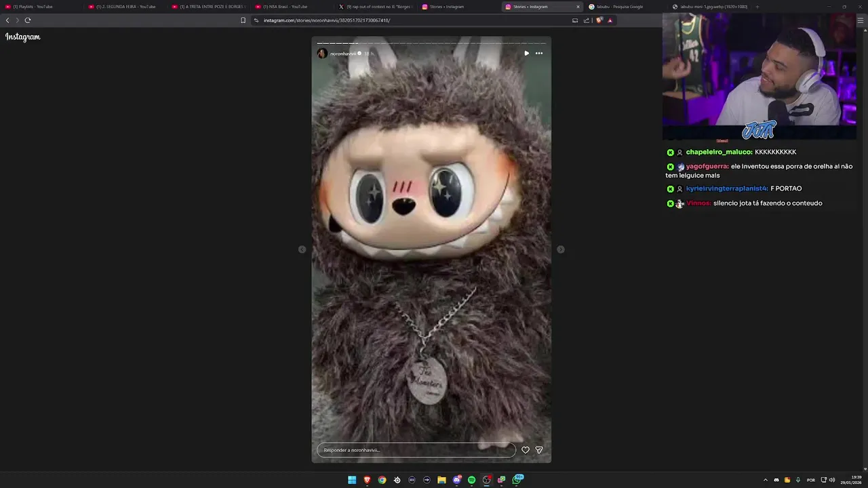Screen dimensions: 868x488
Task: Open the Windows Start menu
Action: click(x=352, y=480)
